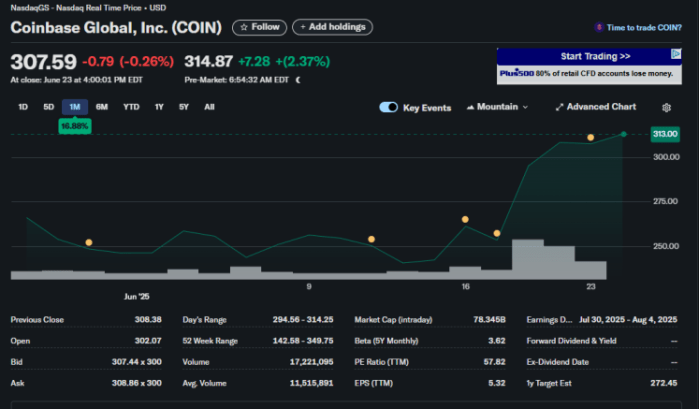
Task: Show All time range data
Action: [209, 107]
